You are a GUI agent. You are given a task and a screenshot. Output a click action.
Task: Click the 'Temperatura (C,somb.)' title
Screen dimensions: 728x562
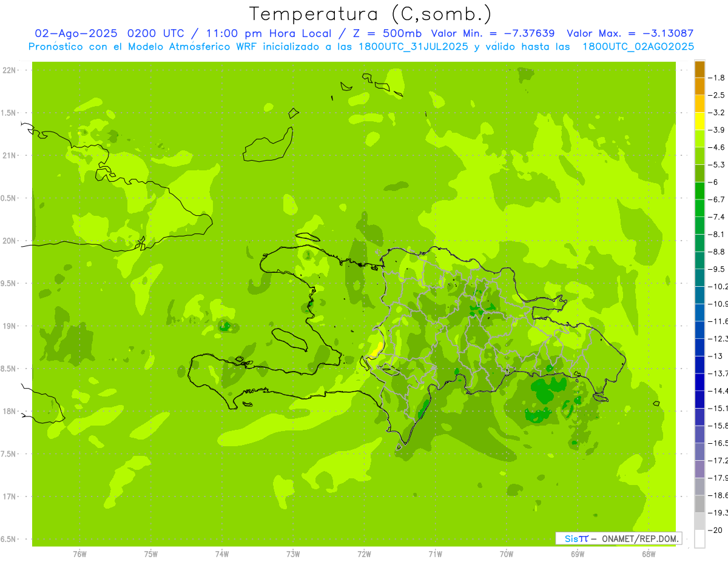(x=370, y=14)
